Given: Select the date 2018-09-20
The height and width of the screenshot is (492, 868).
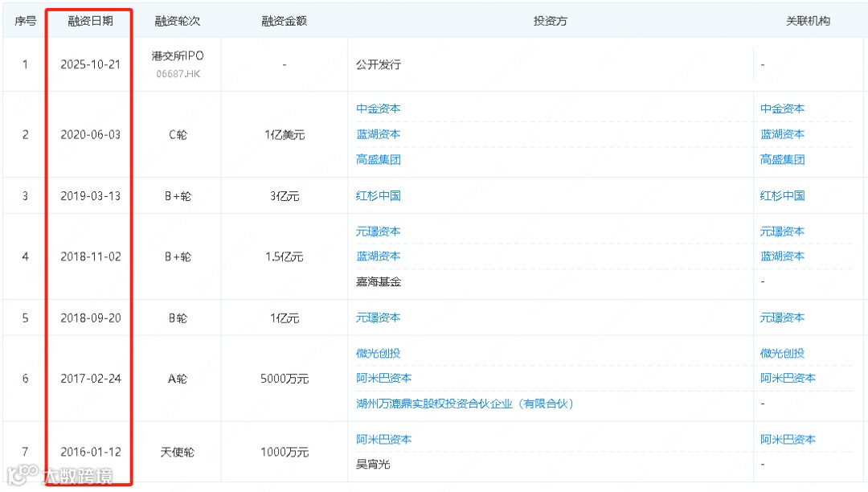Looking at the screenshot, I should (x=90, y=318).
